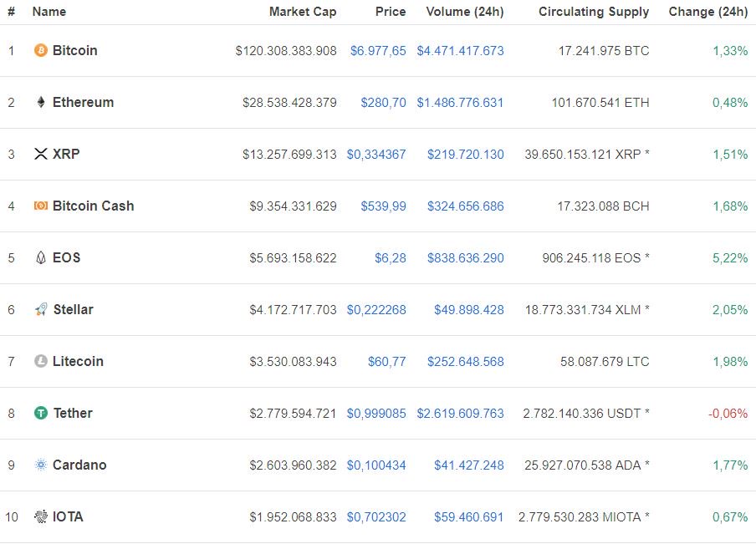Click IOTA volume $59.460.691
The image size is (756, 544).
469,517
